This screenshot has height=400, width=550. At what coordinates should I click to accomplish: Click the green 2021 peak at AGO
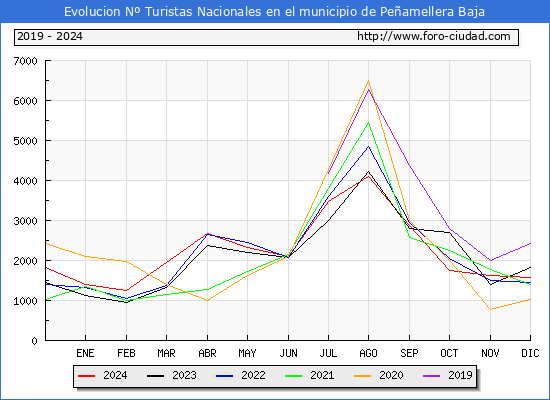(x=368, y=122)
